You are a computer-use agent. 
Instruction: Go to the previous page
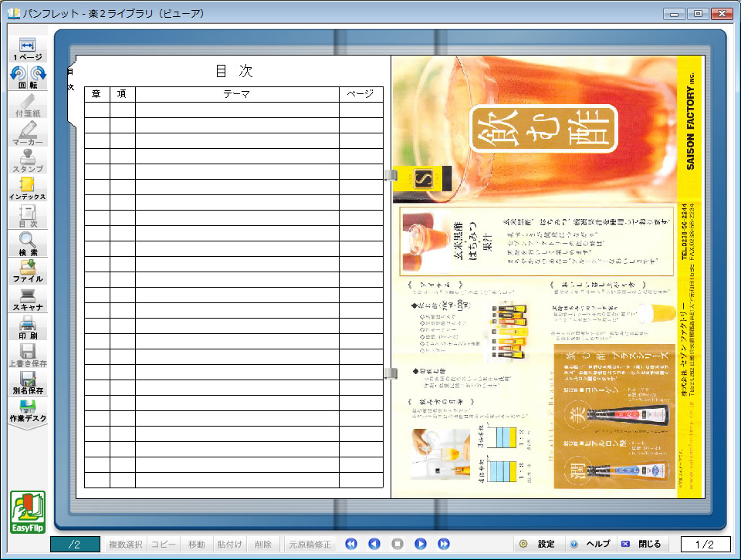[374, 544]
